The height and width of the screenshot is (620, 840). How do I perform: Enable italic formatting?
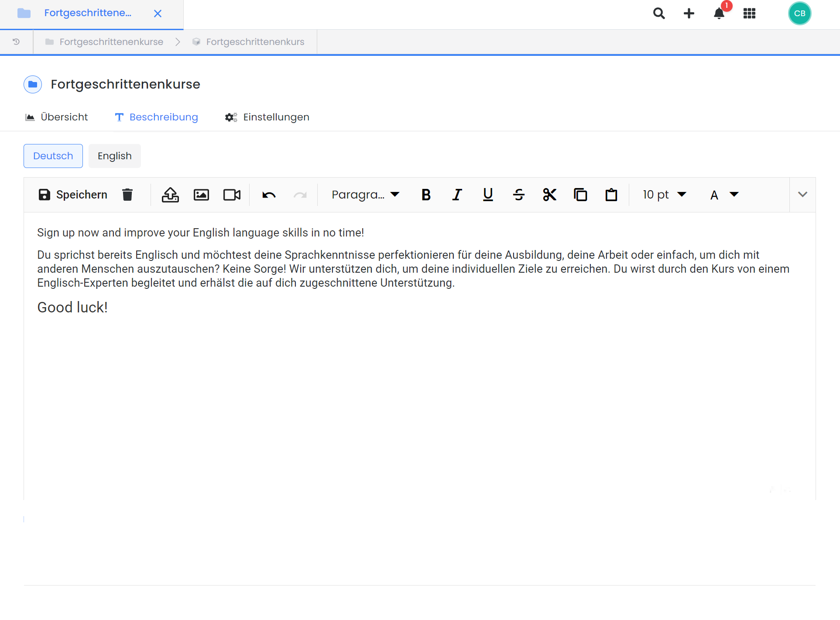click(x=456, y=195)
